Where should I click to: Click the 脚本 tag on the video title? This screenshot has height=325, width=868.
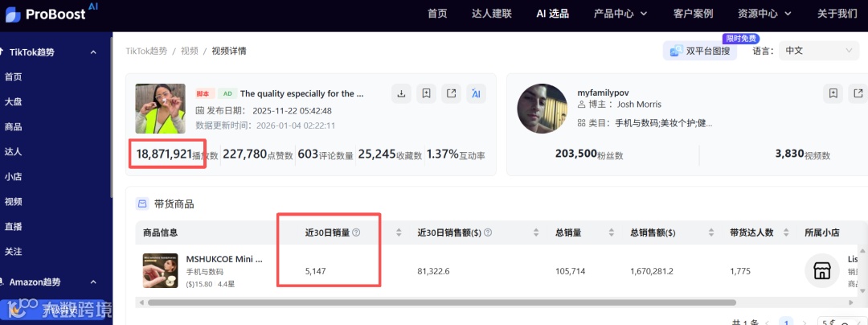tap(205, 93)
